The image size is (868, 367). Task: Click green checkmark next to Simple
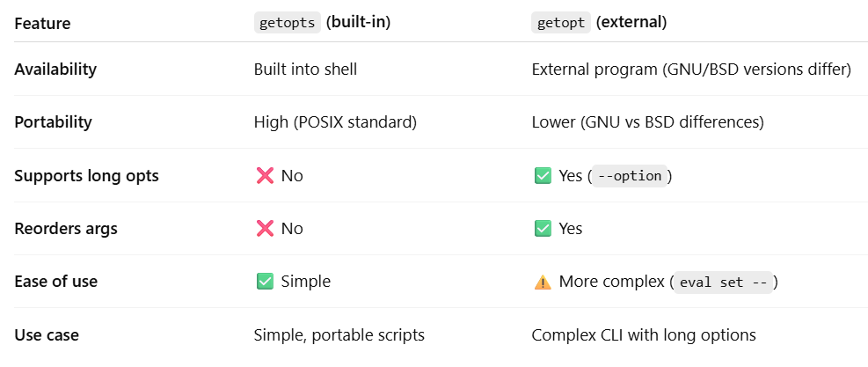pos(265,282)
